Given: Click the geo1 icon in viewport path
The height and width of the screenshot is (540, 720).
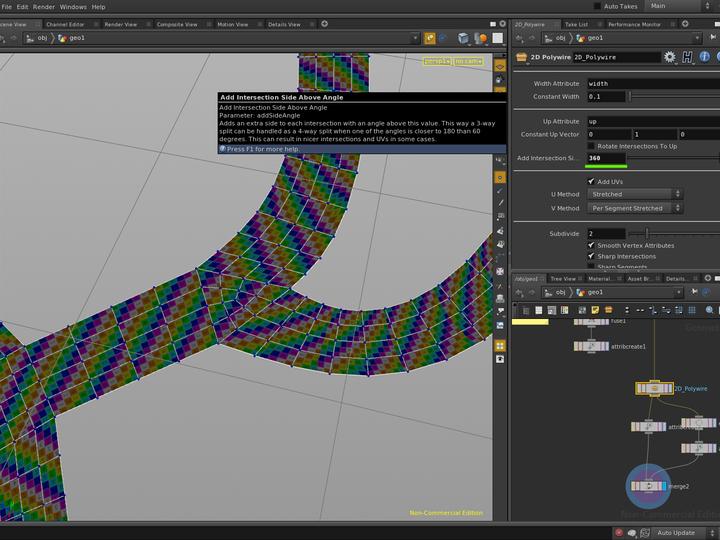Looking at the screenshot, I should pyautogui.click(x=63, y=38).
